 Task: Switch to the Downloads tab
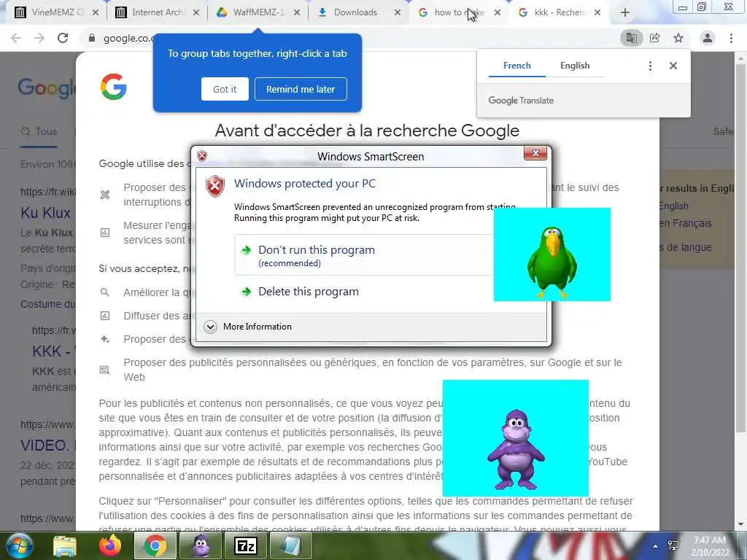(355, 12)
